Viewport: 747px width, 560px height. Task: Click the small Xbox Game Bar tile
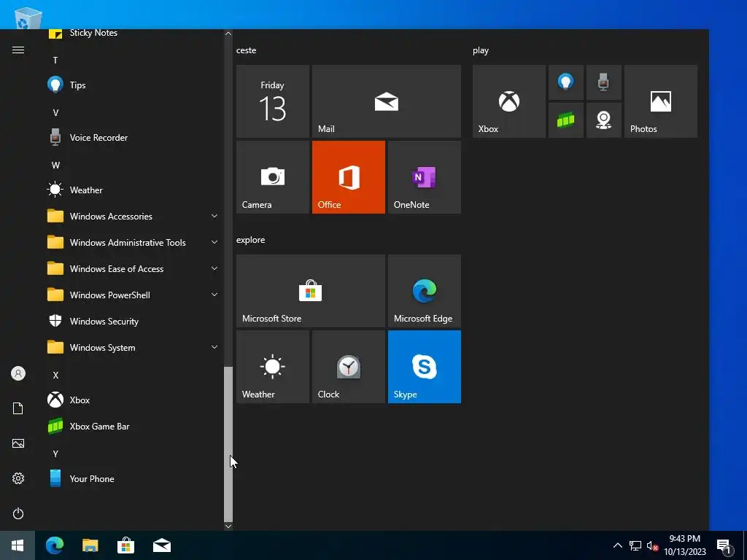(x=566, y=120)
